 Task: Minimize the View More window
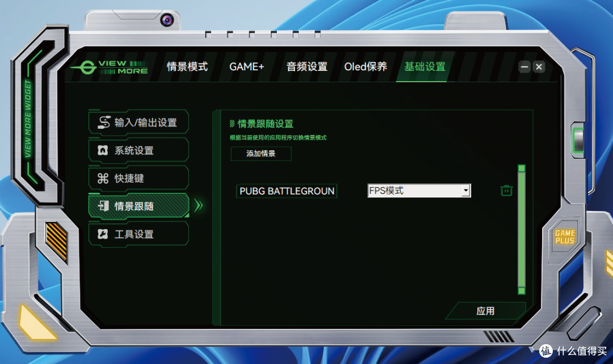click(x=524, y=67)
